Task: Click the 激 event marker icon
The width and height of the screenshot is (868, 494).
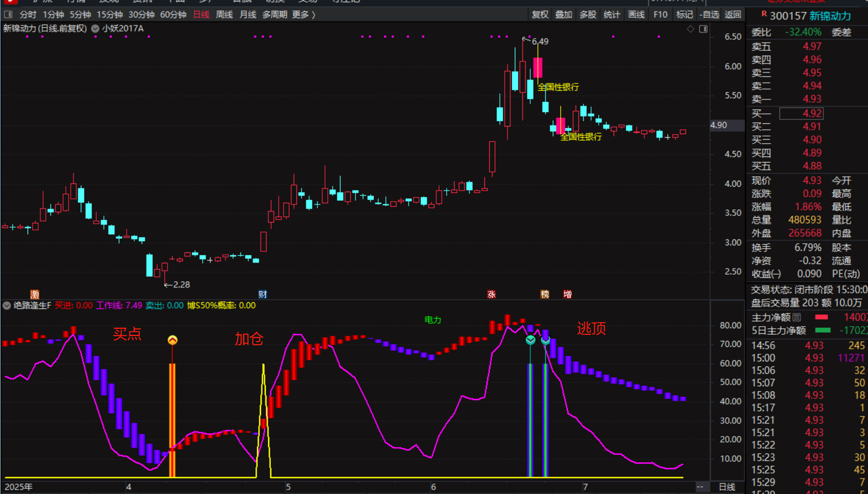Action: pos(35,295)
